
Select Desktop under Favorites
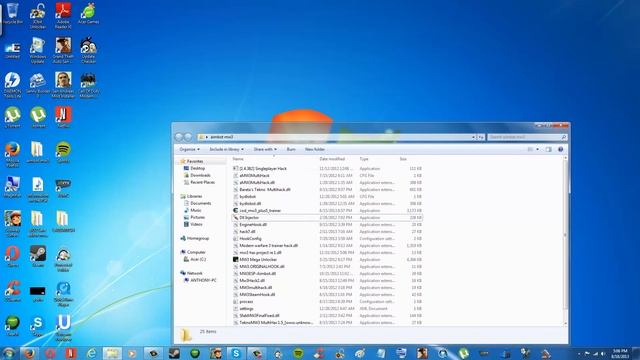click(x=198, y=168)
